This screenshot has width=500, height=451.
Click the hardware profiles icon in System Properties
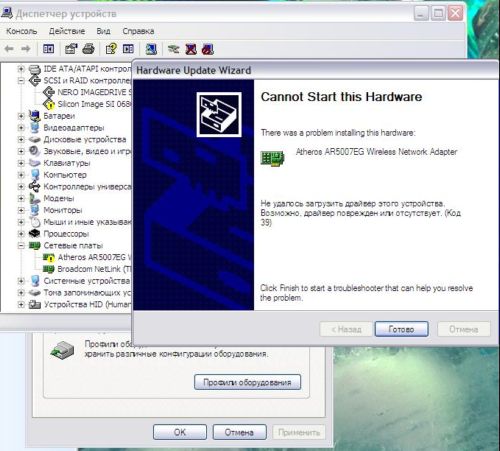point(62,350)
